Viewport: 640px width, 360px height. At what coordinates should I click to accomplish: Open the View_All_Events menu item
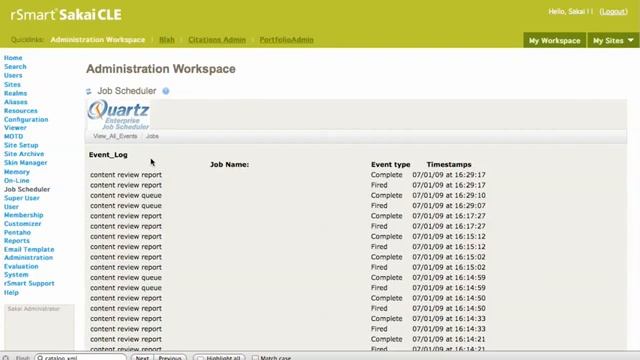115,136
